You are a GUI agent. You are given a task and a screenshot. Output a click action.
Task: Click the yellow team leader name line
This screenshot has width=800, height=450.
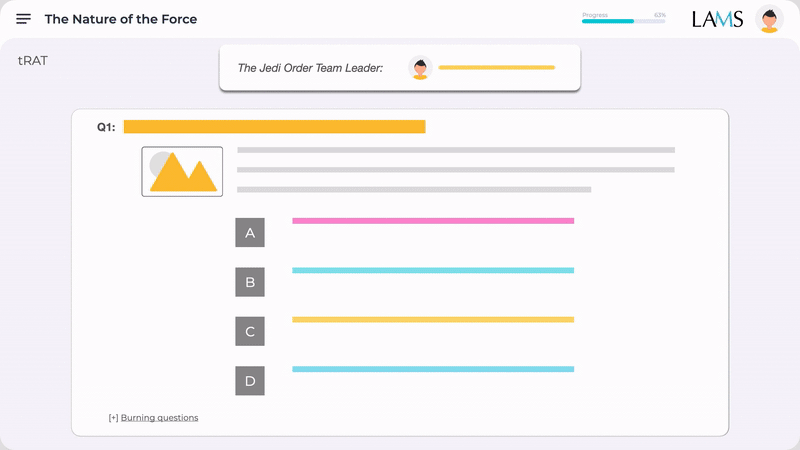497,67
